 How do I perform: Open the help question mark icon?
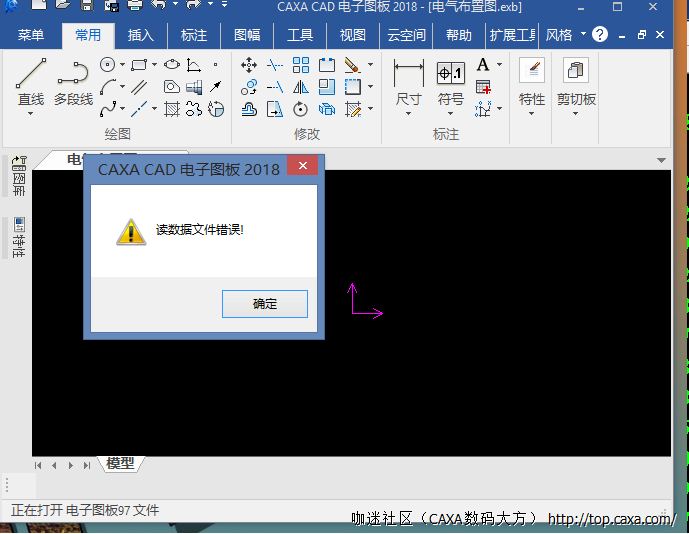click(600, 34)
